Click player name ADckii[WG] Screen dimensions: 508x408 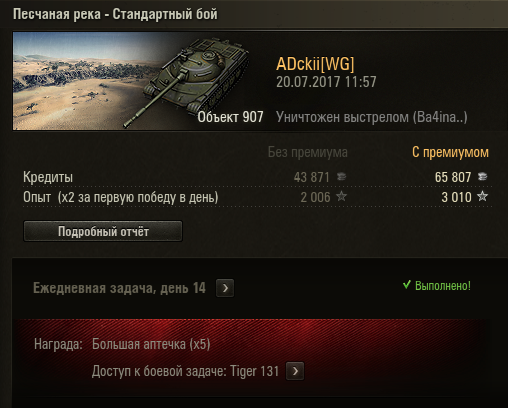pyautogui.click(x=315, y=64)
